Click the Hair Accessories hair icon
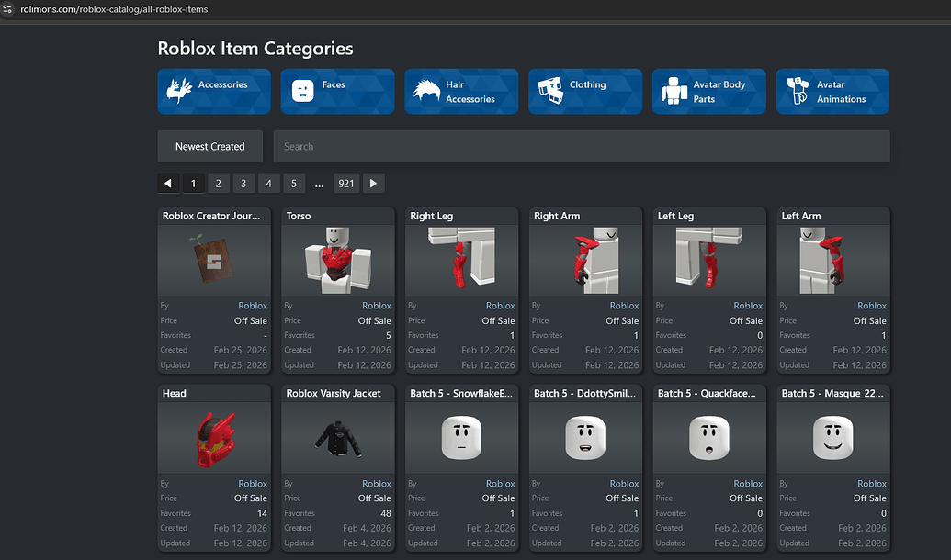This screenshot has width=951, height=560. pyautogui.click(x=426, y=91)
